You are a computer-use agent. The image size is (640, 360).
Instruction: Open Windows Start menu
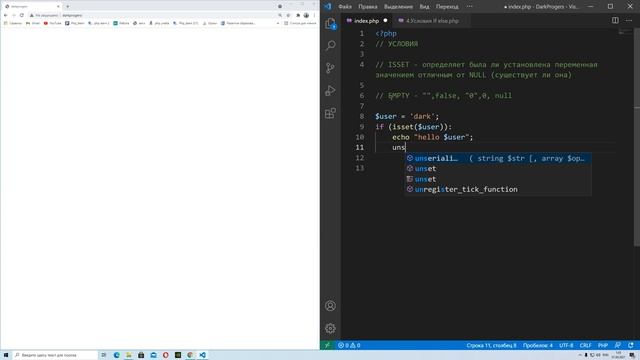[x=6, y=355]
